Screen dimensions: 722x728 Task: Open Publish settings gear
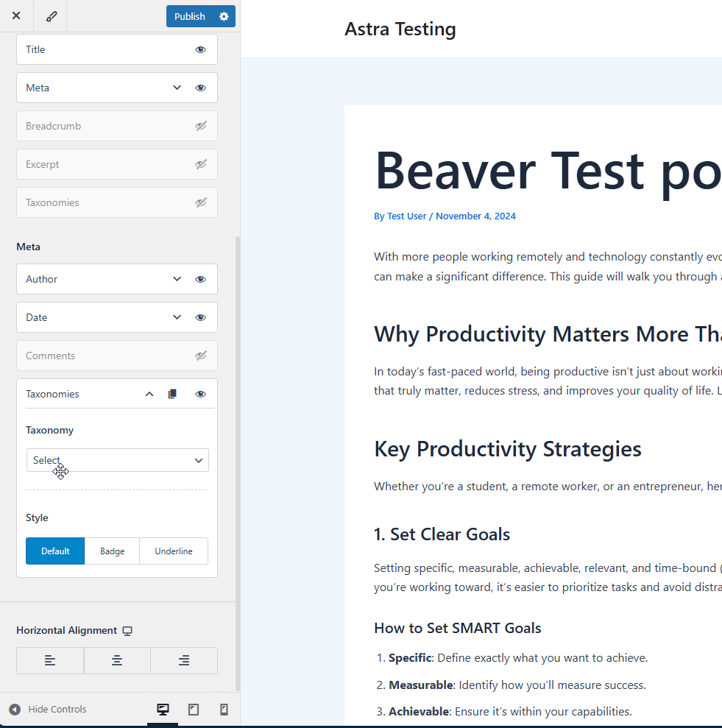pyautogui.click(x=224, y=16)
